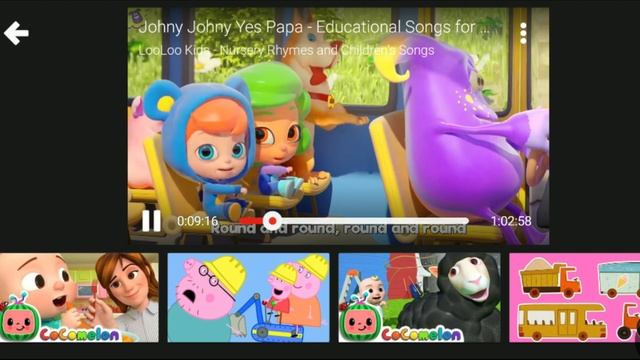
Task: Go back with the white arrow
Action: click(x=16, y=33)
